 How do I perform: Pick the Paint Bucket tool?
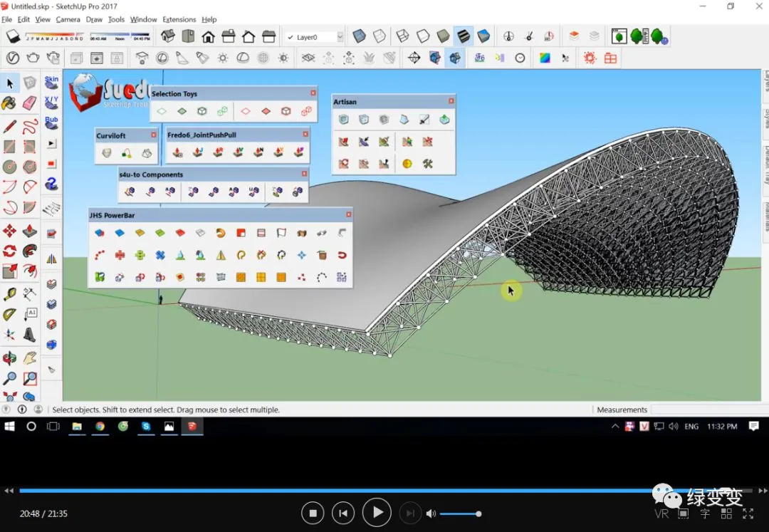tap(9, 103)
